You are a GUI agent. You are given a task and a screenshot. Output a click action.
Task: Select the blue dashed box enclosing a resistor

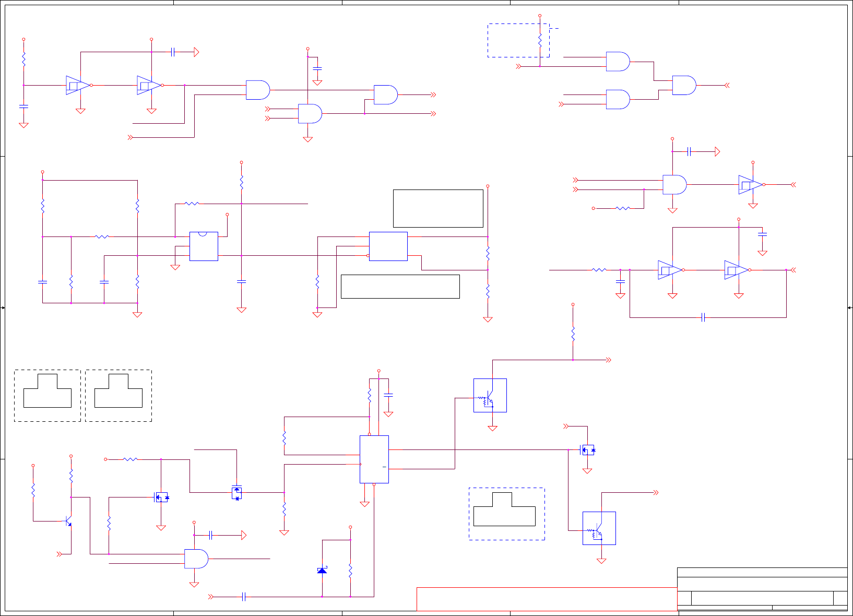(x=518, y=40)
